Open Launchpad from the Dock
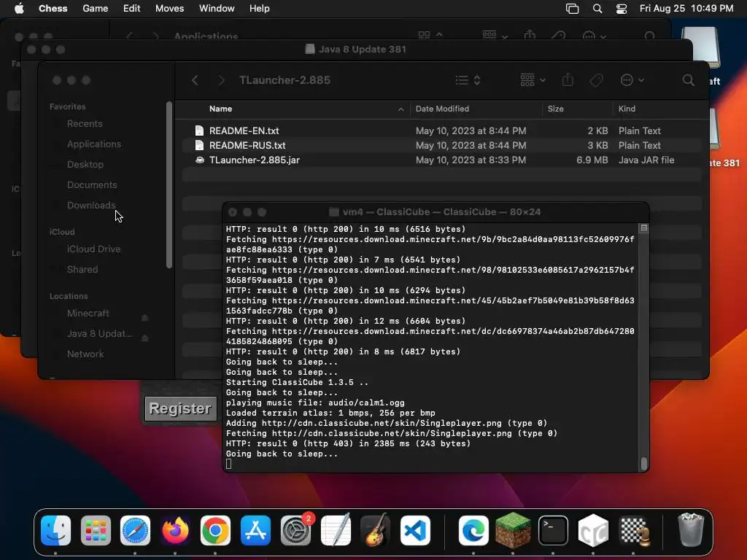 point(96,531)
